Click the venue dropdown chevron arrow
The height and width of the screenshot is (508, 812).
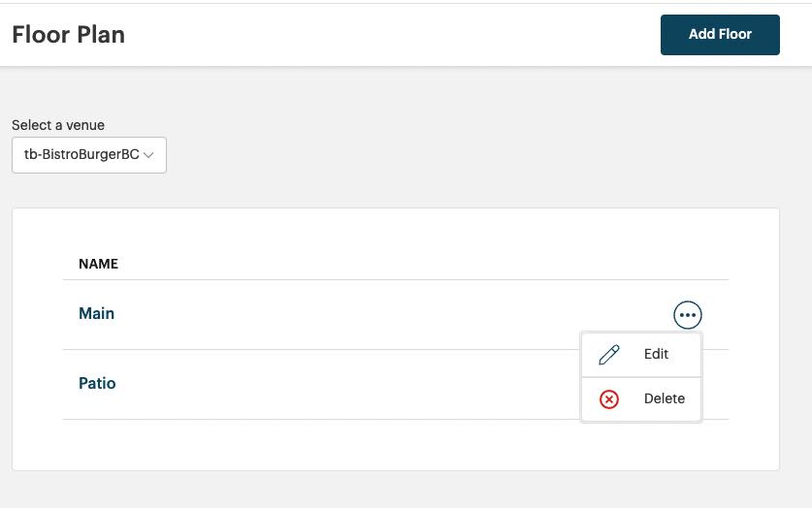(x=148, y=155)
